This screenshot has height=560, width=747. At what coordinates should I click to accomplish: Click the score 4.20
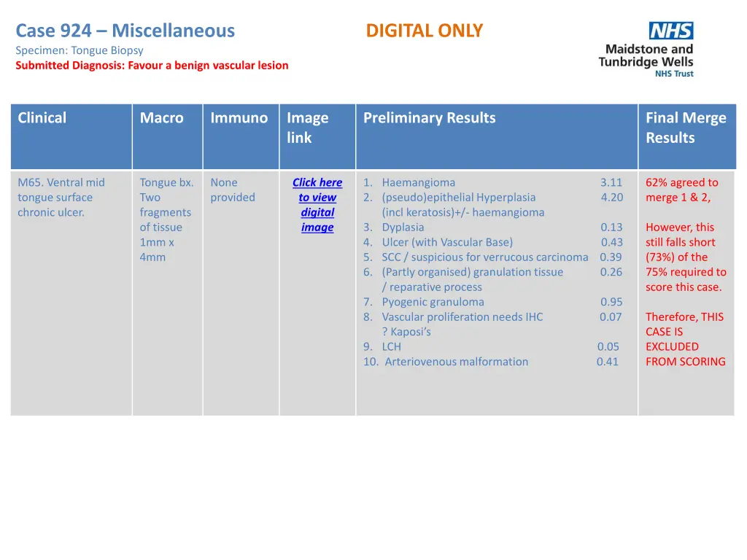[x=612, y=197]
